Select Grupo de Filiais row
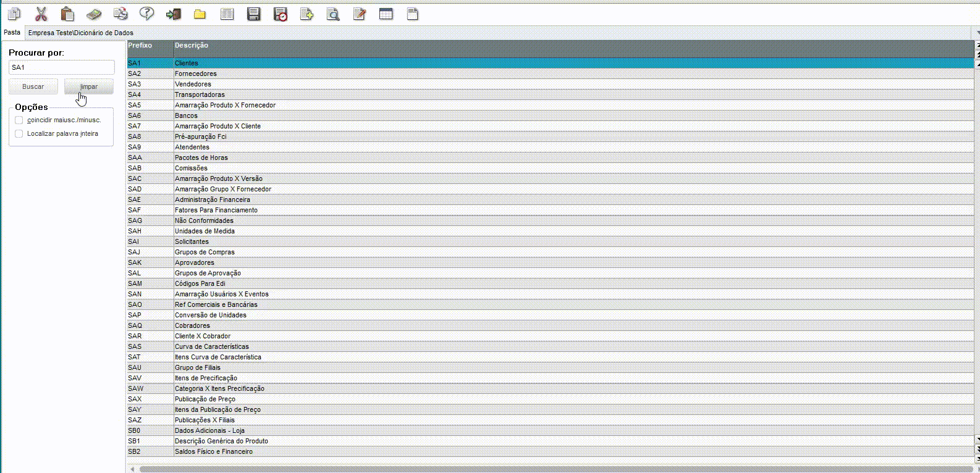980x473 pixels. [x=551, y=367]
